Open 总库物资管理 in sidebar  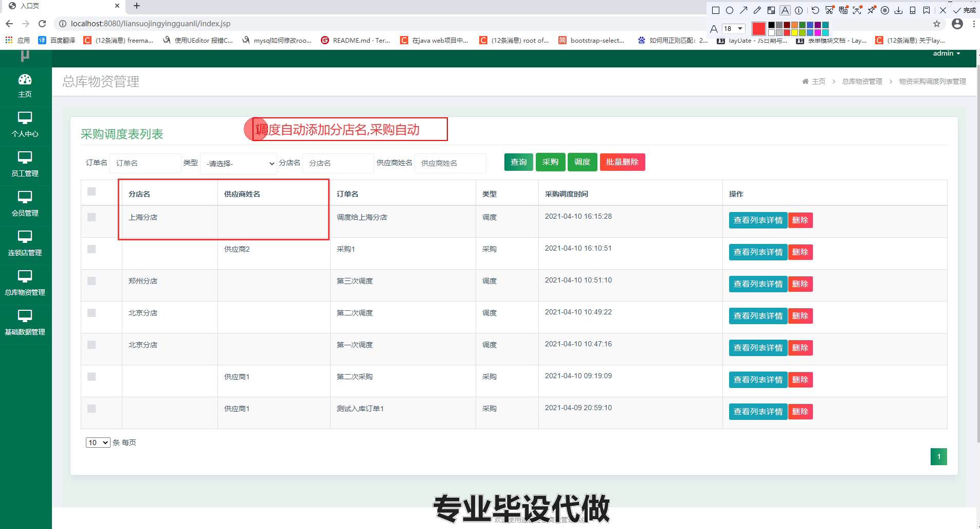[x=25, y=284]
